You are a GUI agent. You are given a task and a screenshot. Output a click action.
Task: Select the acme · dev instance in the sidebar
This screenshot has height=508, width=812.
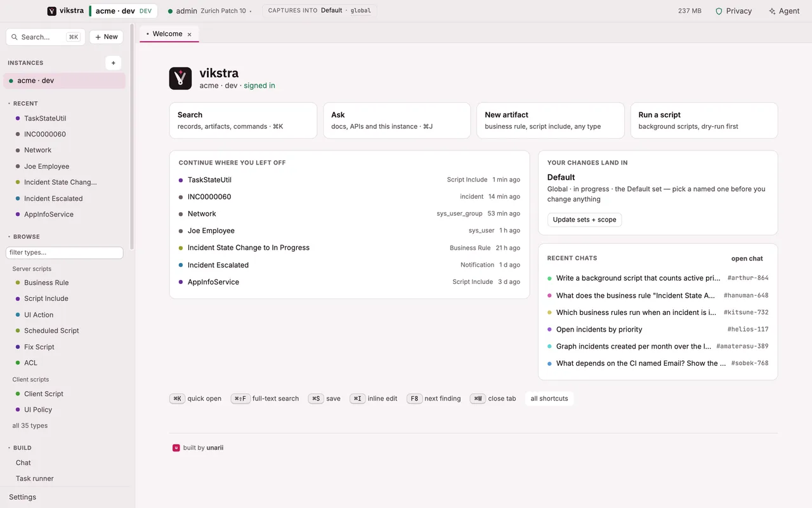click(65, 81)
